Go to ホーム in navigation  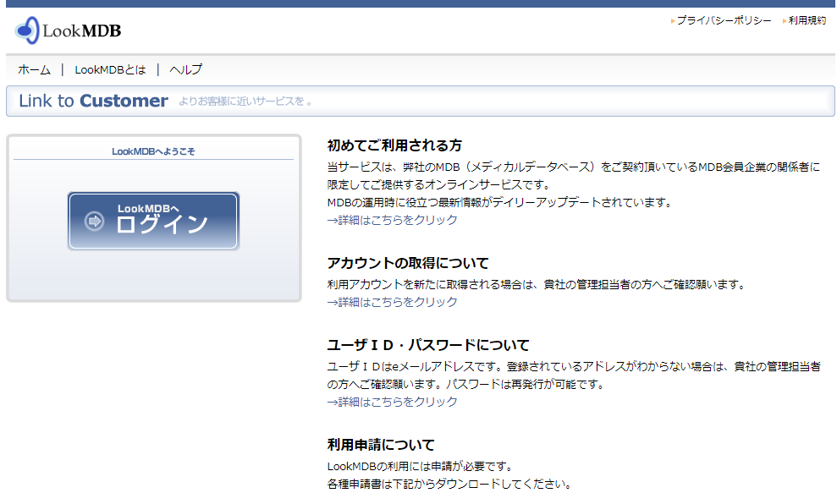click(x=34, y=70)
